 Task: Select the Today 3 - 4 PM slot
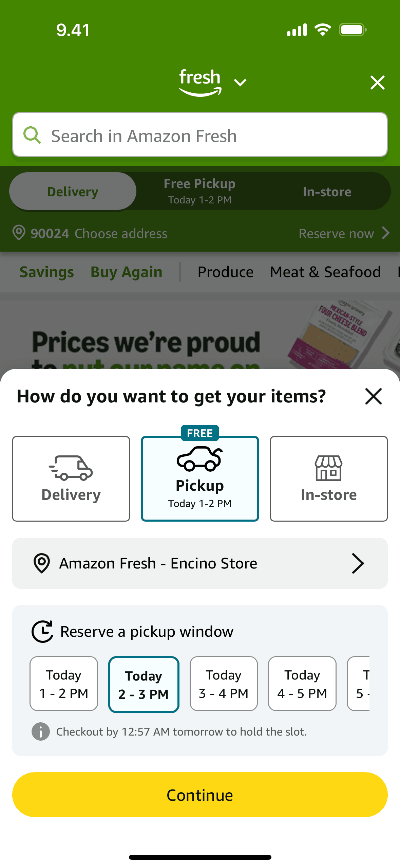(224, 683)
